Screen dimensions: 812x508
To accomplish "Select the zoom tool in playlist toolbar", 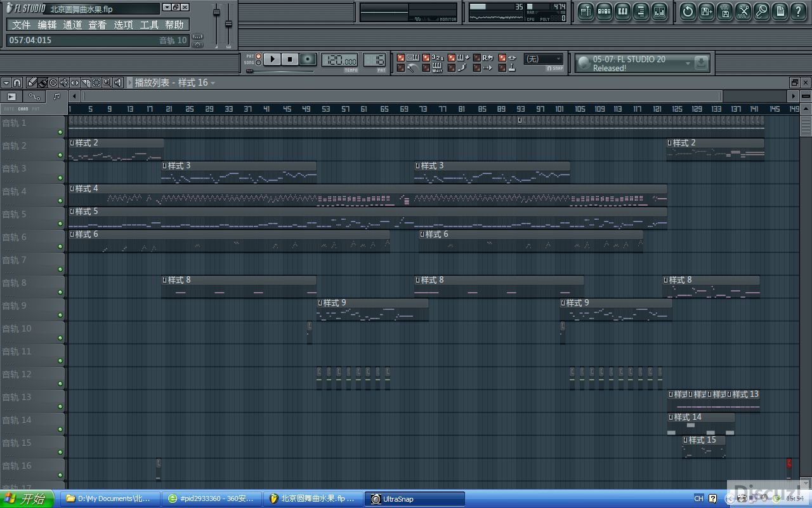I will coord(107,83).
